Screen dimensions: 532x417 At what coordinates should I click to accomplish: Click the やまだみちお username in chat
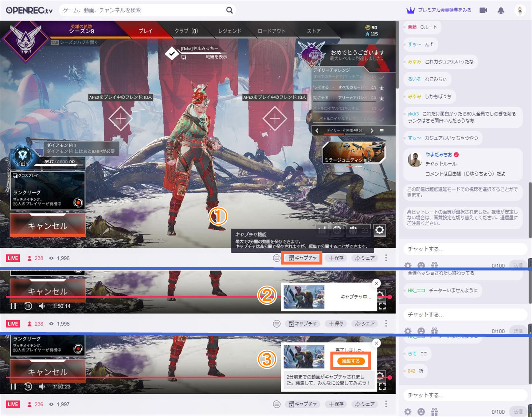439,154
